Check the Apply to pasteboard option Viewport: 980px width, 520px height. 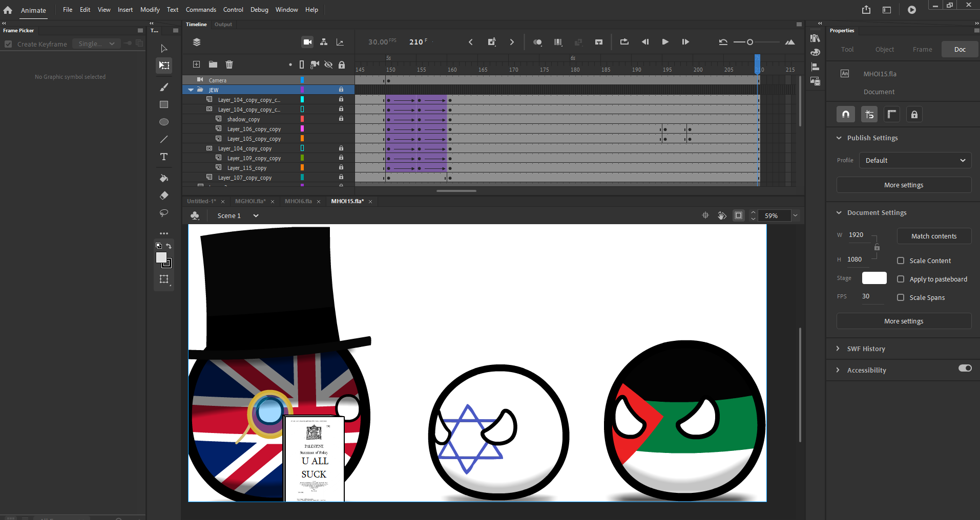click(901, 279)
